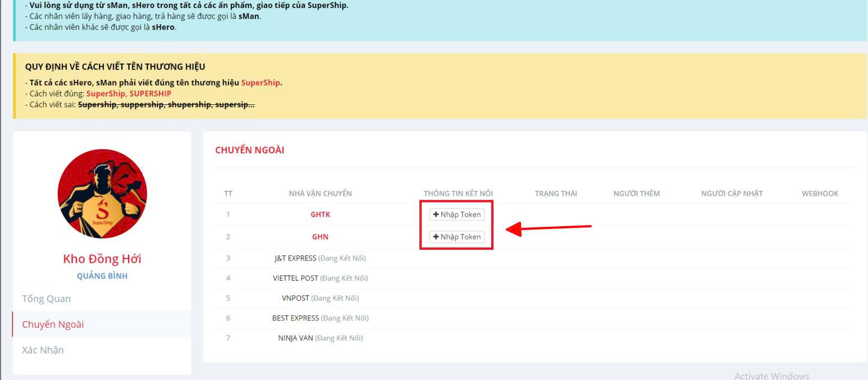The width and height of the screenshot is (868, 380).
Task: Click the TRẠNG THÁI column header
Action: (556, 194)
